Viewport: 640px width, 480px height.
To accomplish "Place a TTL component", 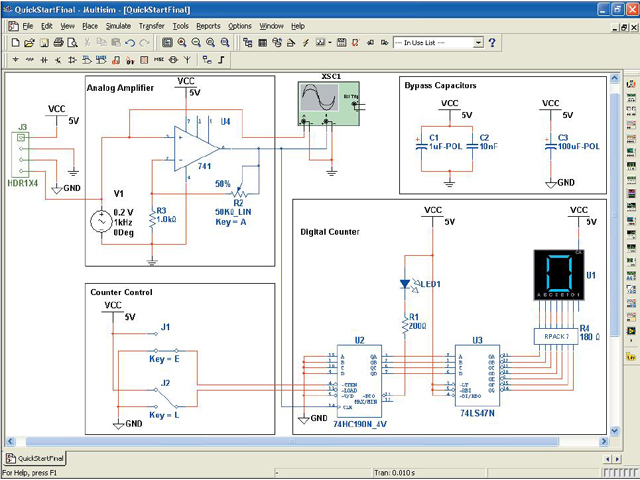I will [x=87, y=60].
